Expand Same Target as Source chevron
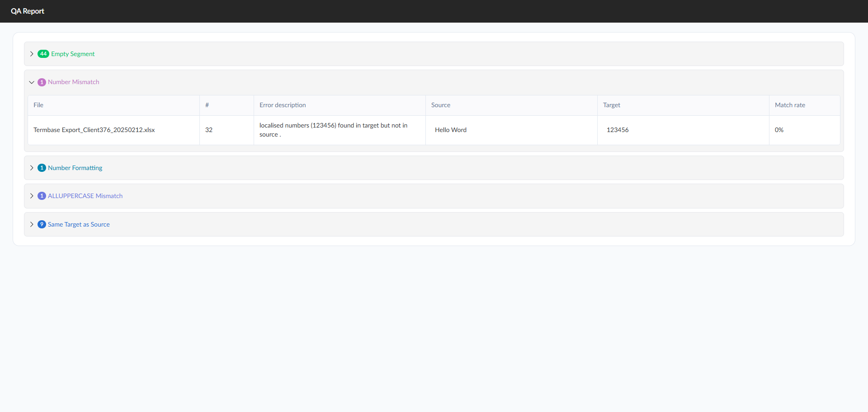The height and width of the screenshot is (412, 868). [32, 224]
